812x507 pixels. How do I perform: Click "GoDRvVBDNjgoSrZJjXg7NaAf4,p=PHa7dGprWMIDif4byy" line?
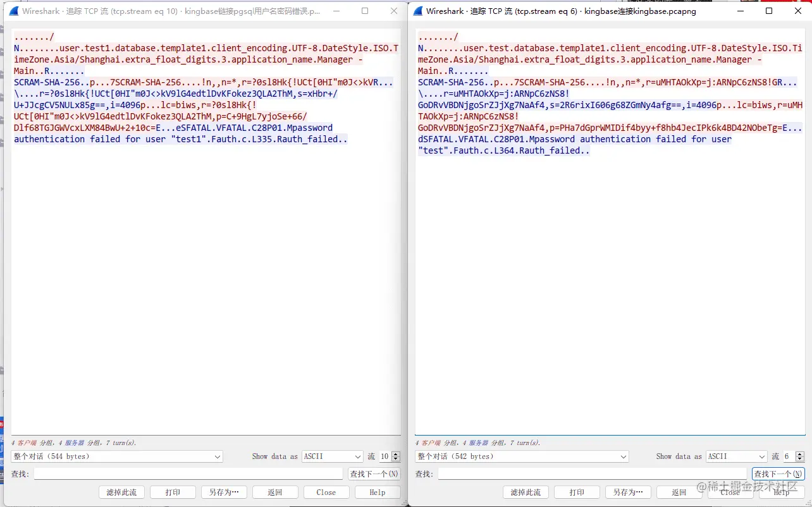tap(610, 128)
